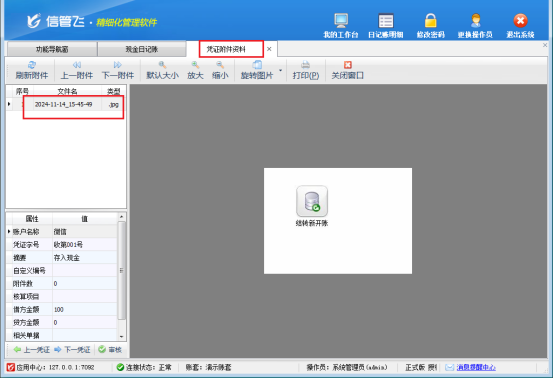Screen dimensions: 553x378
Task: Reset image to 默认大小
Action: pos(162,70)
